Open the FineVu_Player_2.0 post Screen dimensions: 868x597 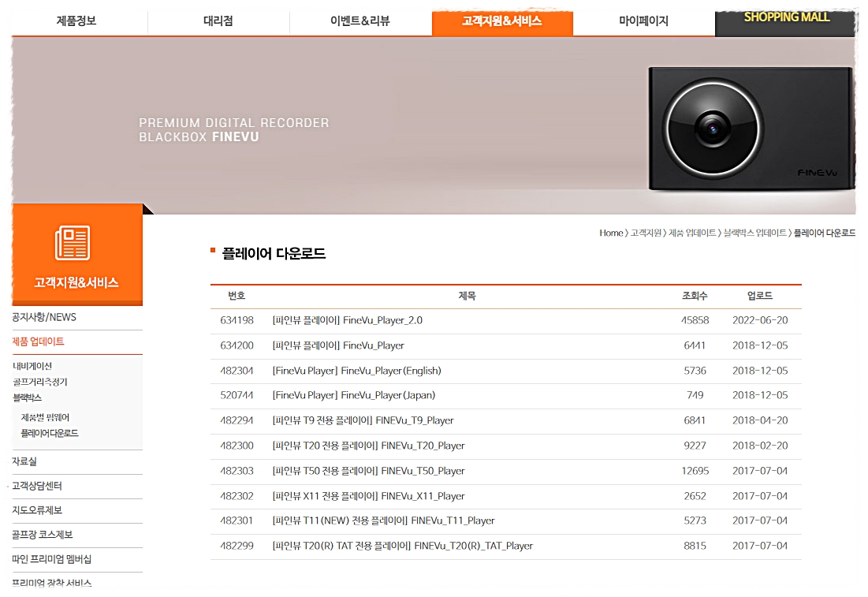coord(347,321)
